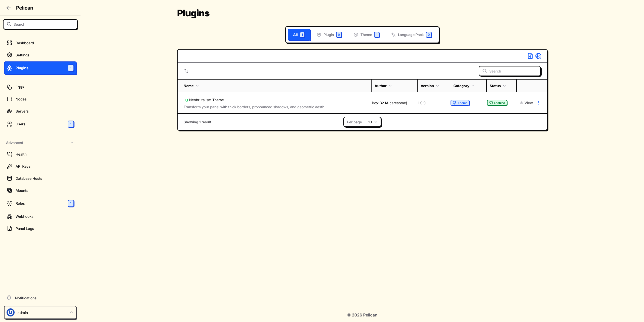The image size is (644, 322).
Task: Sort by the Name column
Action: [x=191, y=86]
